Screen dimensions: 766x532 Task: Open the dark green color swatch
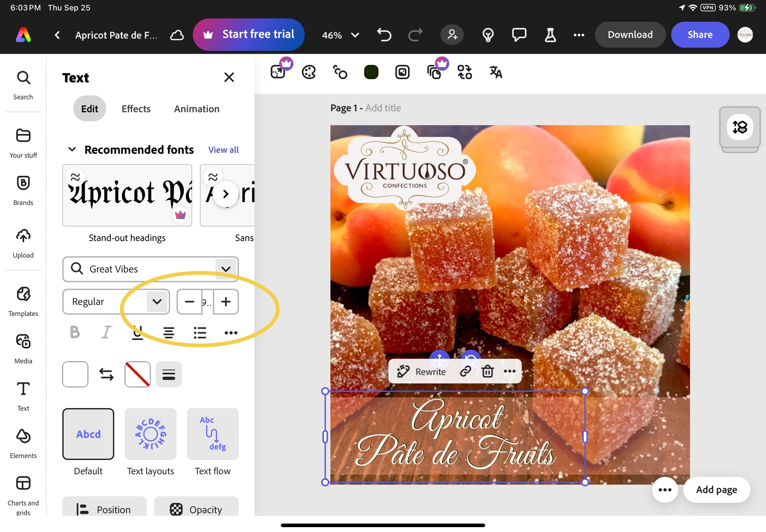click(x=371, y=72)
